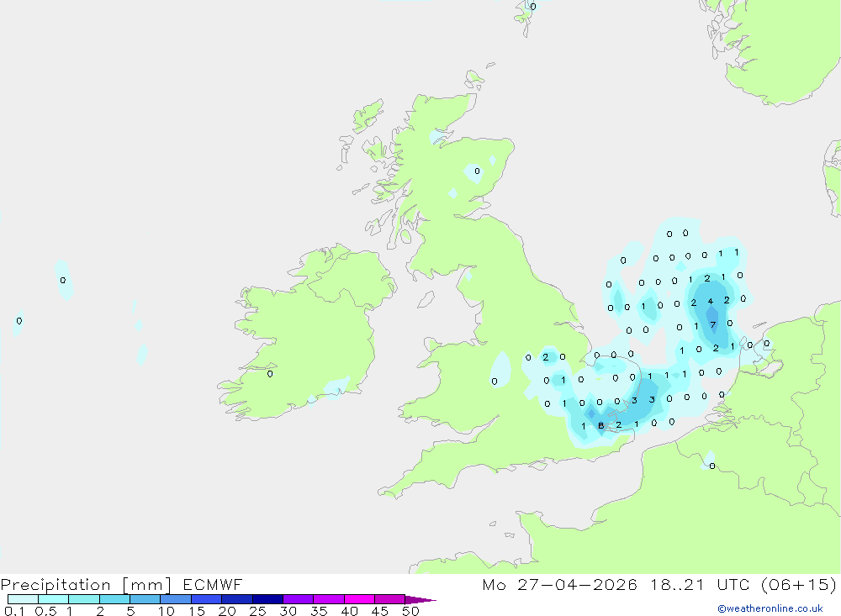This screenshot has width=841, height=616.
Task: Click the 45–50 mm legend color block
Action: [389, 599]
